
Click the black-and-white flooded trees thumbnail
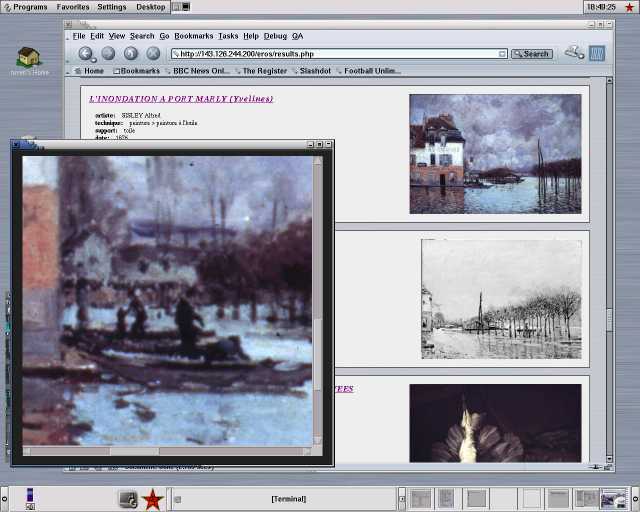coord(501,299)
